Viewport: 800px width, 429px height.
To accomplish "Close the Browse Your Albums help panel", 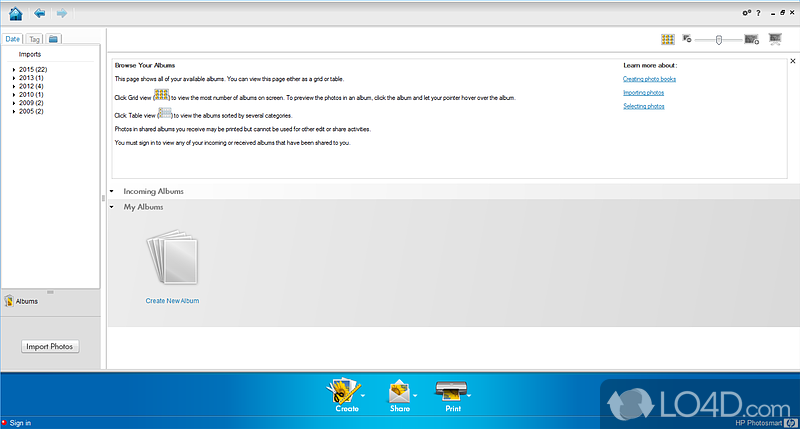I will coord(793,61).
